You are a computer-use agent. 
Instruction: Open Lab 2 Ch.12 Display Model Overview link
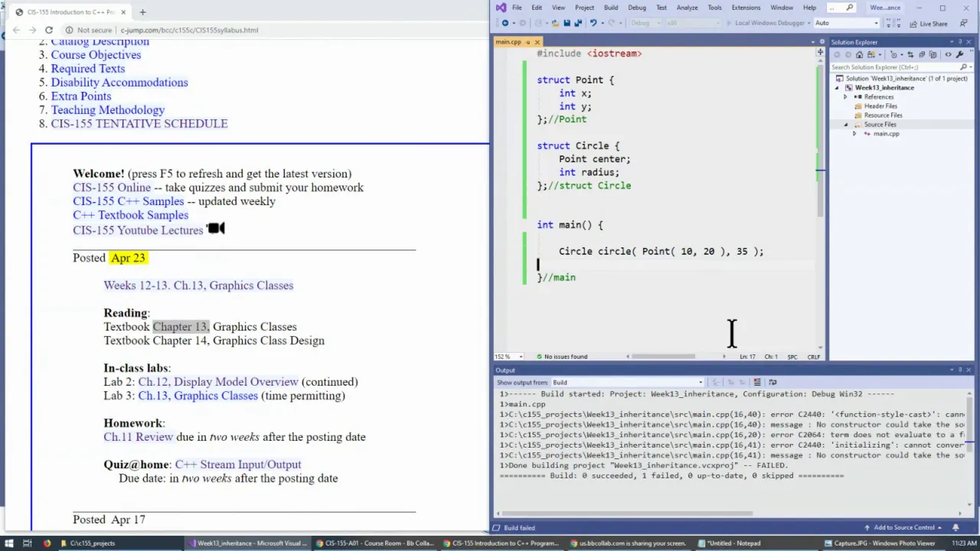(218, 382)
